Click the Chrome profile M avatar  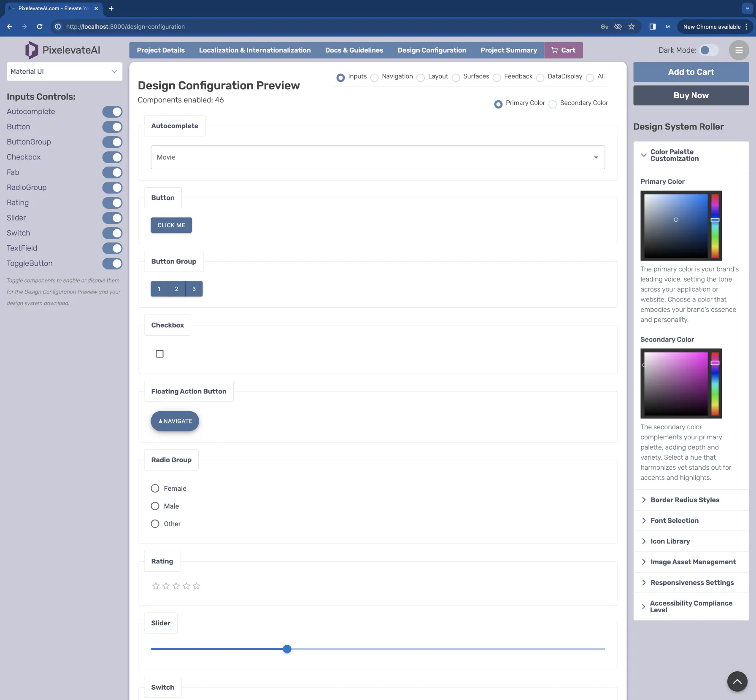(x=667, y=27)
